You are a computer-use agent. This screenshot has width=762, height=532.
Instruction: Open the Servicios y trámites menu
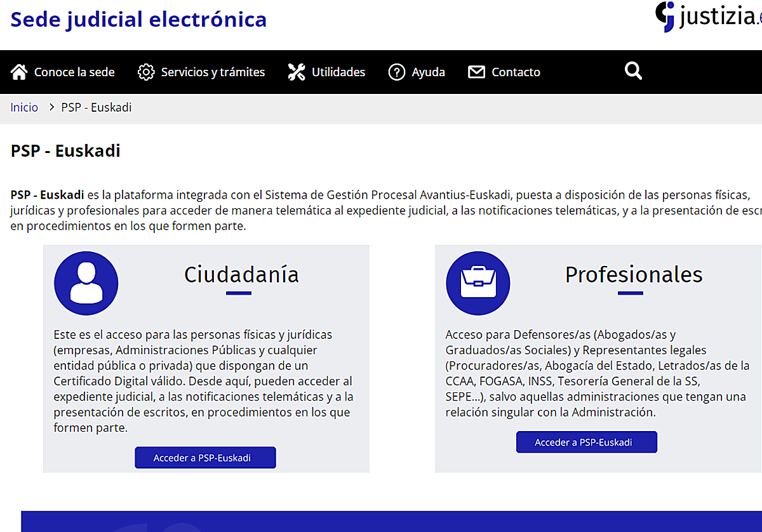[213, 72]
